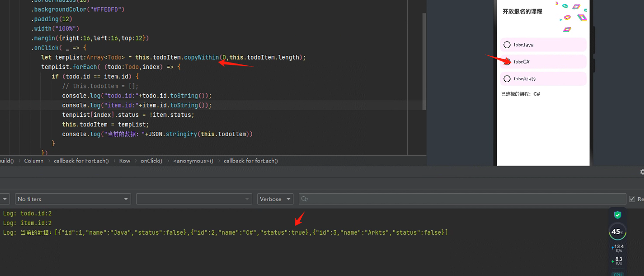Click the search magnifier icon in the log filter
The image size is (644, 276).
(x=304, y=199)
